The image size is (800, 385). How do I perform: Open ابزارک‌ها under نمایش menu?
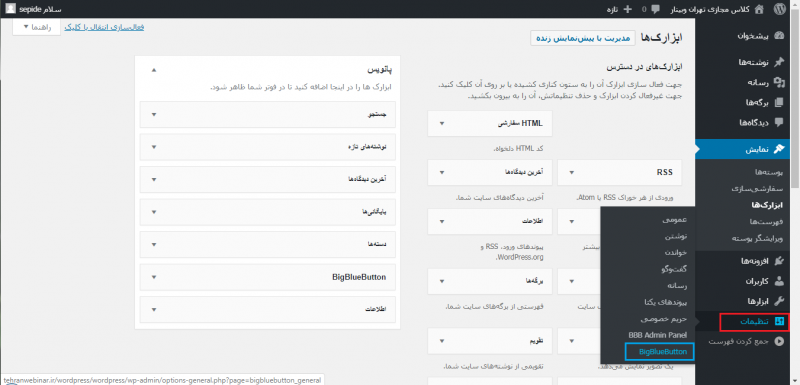click(x=767, y=205)
